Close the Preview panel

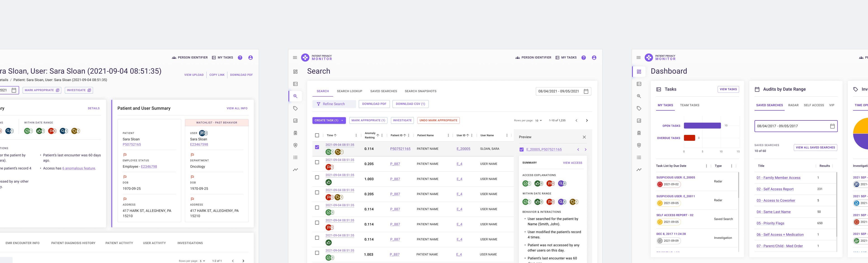[x=584, y=137]
